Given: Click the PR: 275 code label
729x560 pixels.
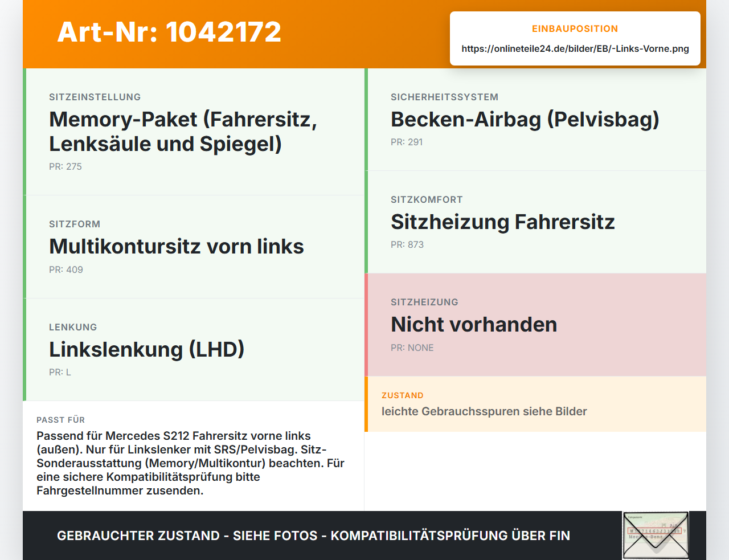Looking at the screenshot, I should pyautogui.click(x=65, y=166).
